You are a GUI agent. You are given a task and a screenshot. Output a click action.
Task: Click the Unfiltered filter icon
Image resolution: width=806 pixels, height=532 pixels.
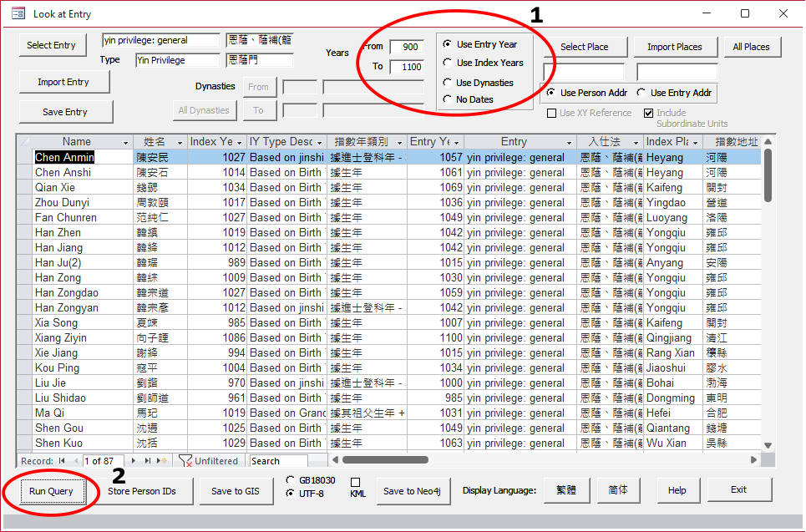pos(186,461)
